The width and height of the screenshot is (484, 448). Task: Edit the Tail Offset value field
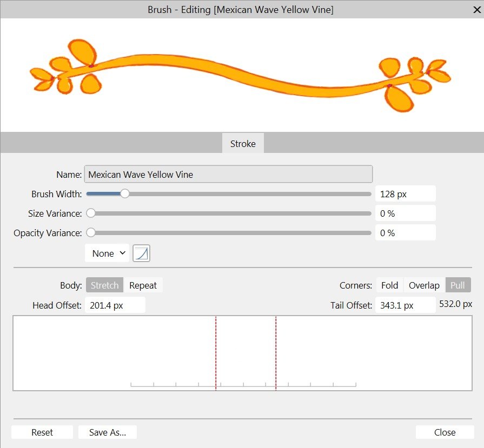[x=405, y=305]
